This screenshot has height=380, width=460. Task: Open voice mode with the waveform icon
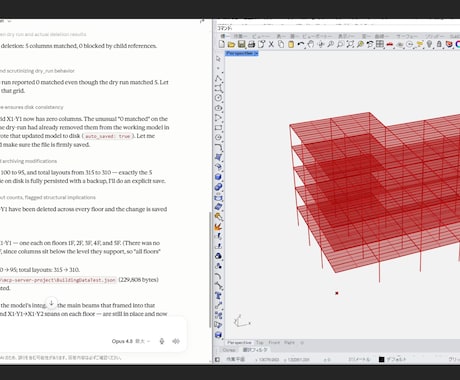[176, 341]
